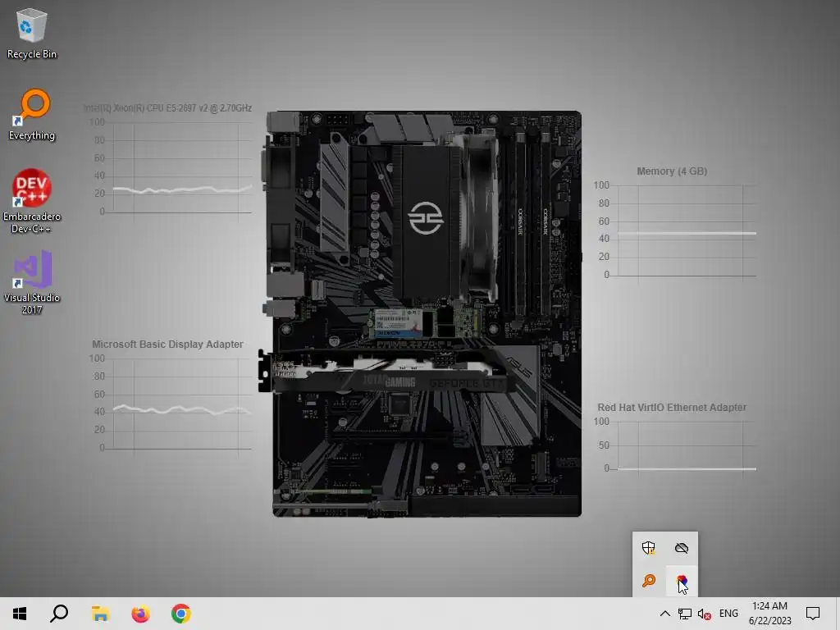Select the Visual Studio 2017 desktop shortcut

coord(32,282)
